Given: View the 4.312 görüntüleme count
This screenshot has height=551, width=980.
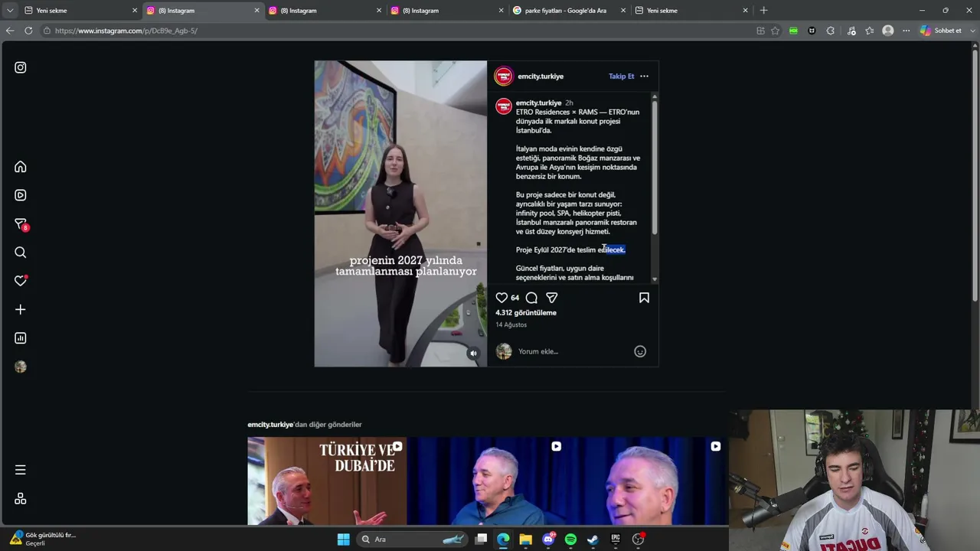Looking at the screenshot, I should tap(526, 312).
